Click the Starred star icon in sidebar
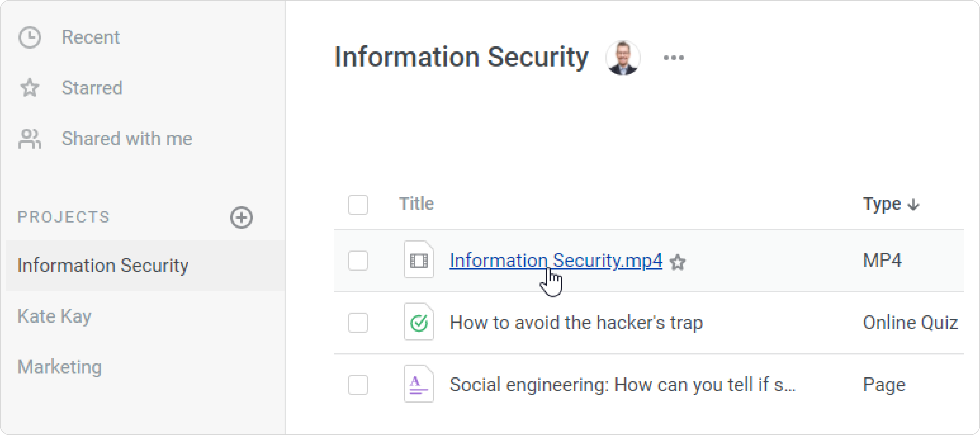The height and width of the screenshot is (435, 980). (30, 88)
